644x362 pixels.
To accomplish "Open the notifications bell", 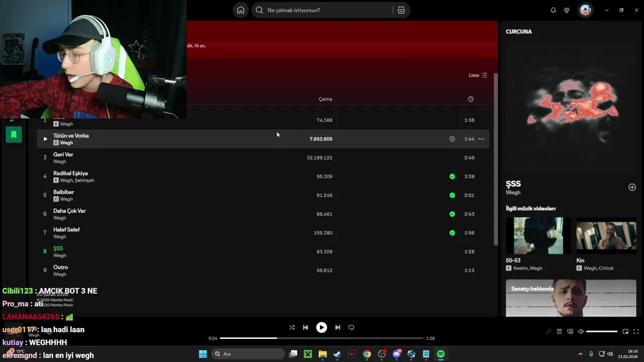I will click(x=553, y=10).
